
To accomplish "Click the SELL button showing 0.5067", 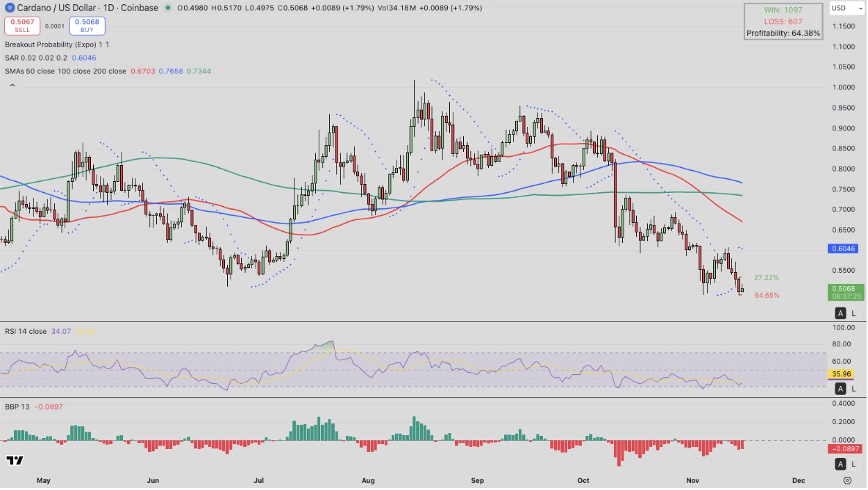I will pyautogui.click(x=22, y=24).
